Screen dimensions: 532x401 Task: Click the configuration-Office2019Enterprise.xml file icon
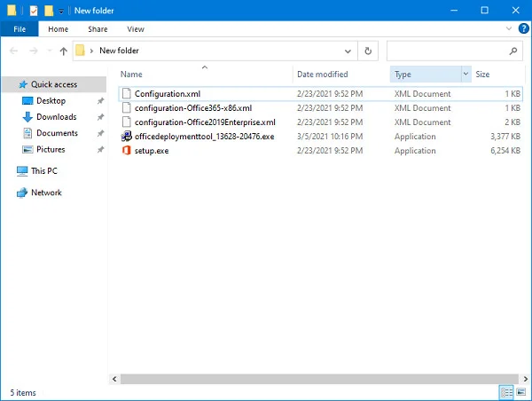click(x=127, y=122)
